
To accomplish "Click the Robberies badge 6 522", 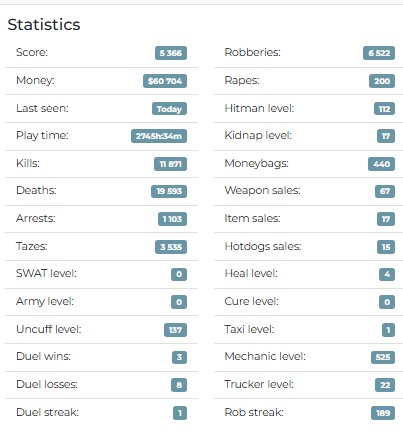I will (x=379, y=53).
